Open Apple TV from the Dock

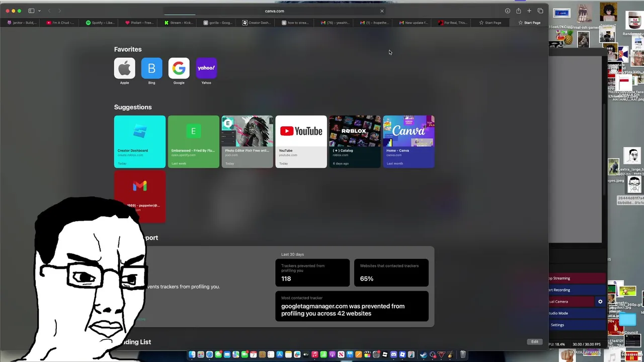point(306,354)
